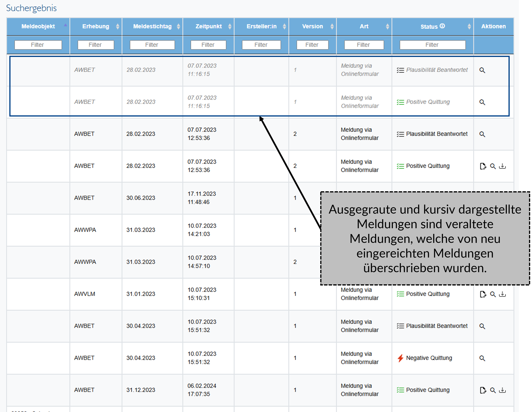The image size is (532, 412).
Task: Sort by the Erhebung column arrows
Action: (118, 26)
